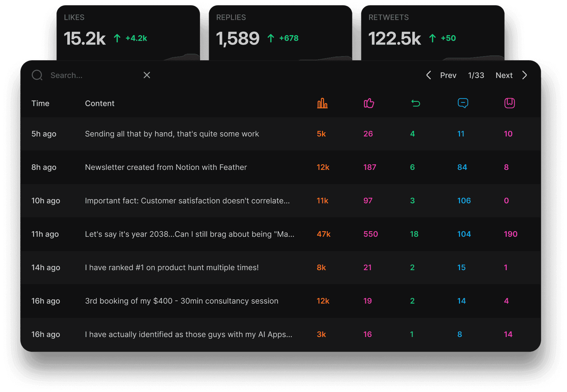Click the 5k impressions value

point(321,134)
